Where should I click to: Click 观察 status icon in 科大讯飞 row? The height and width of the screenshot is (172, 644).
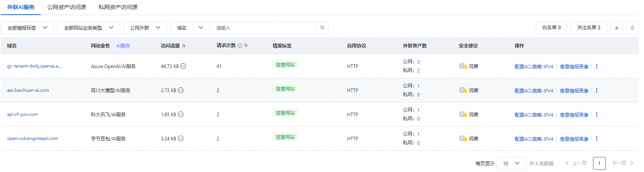click(x=463, y=115)
